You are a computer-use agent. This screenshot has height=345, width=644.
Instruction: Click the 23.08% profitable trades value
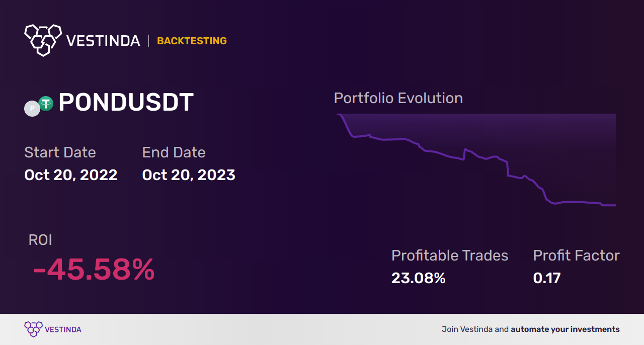coord(419,278)
